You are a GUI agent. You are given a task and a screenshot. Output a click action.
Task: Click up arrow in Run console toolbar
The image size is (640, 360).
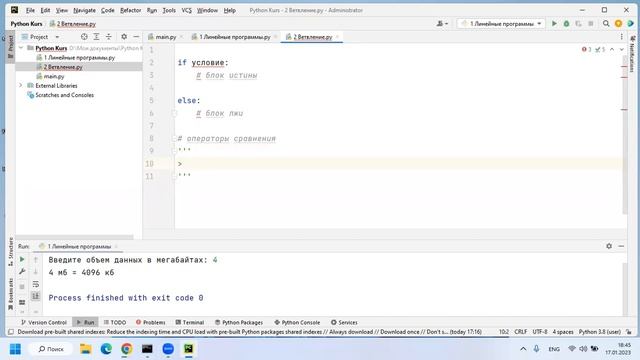(36, 260)
